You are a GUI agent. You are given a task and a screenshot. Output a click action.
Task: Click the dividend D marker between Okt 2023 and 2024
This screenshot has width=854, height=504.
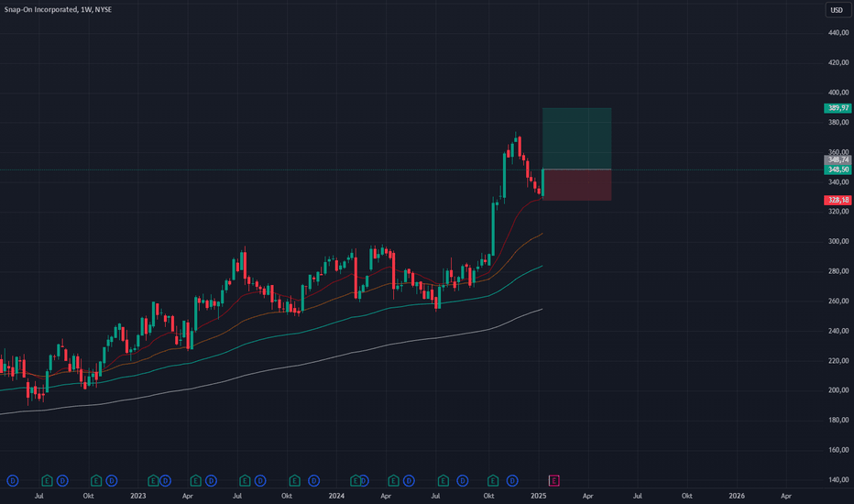(313, 480)
